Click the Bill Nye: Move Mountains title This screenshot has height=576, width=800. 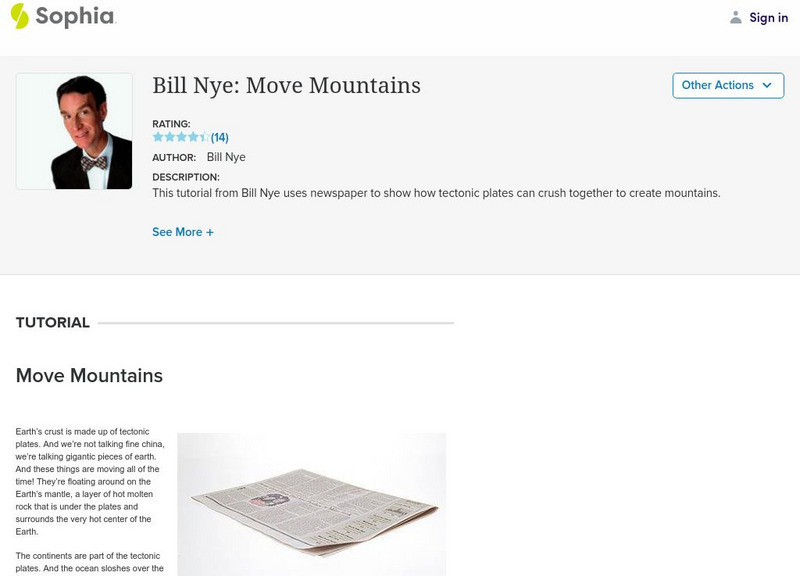coord(286,86)
